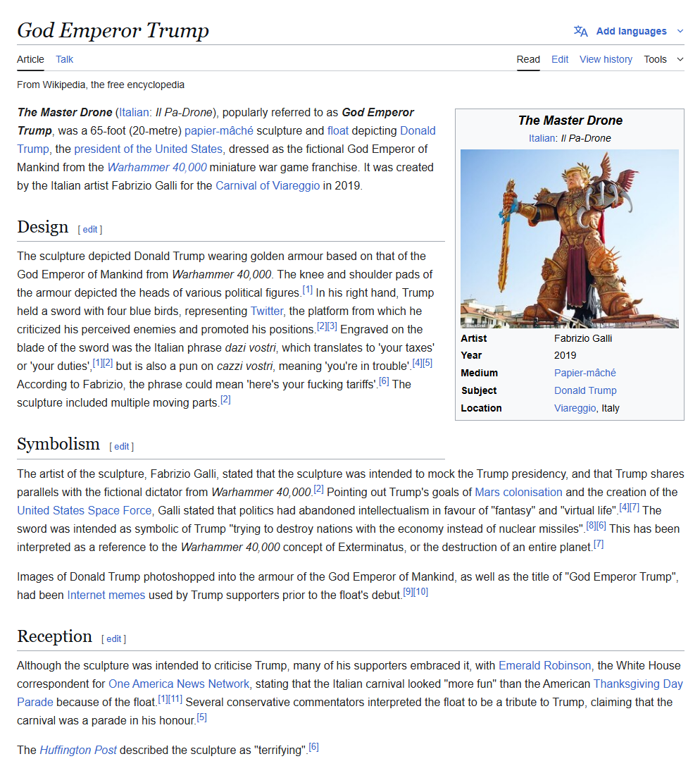The height and width of the screenshot is (766, 700).
Task: Open Donald Trump link in infobox Subject row
Action: [585, 390]
